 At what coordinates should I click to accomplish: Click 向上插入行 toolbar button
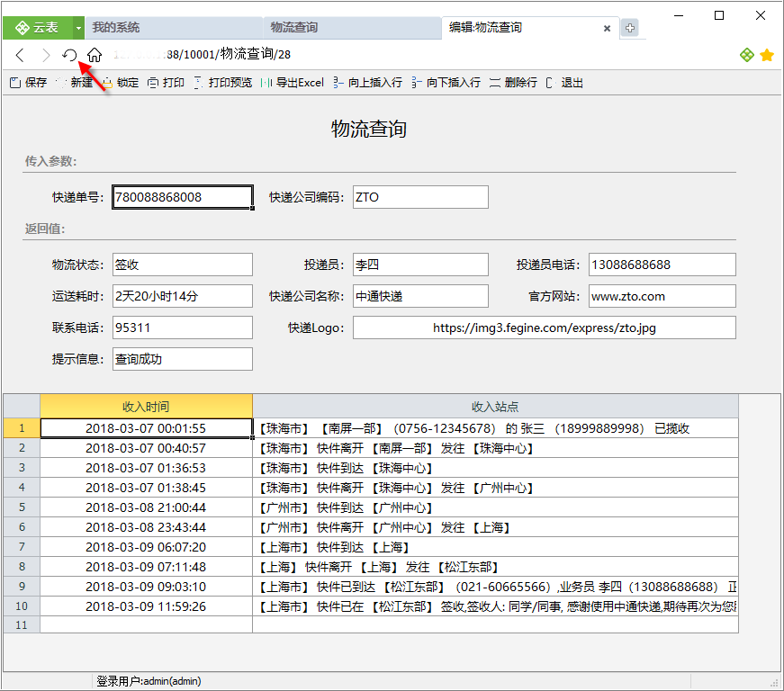click(x=367, y=83)
